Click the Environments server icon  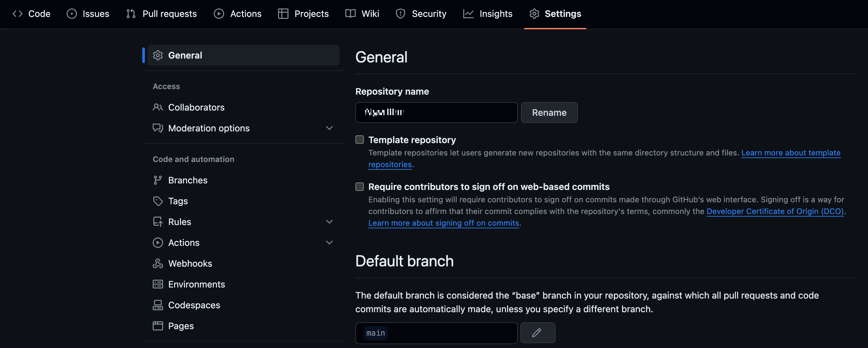point(158,284)
